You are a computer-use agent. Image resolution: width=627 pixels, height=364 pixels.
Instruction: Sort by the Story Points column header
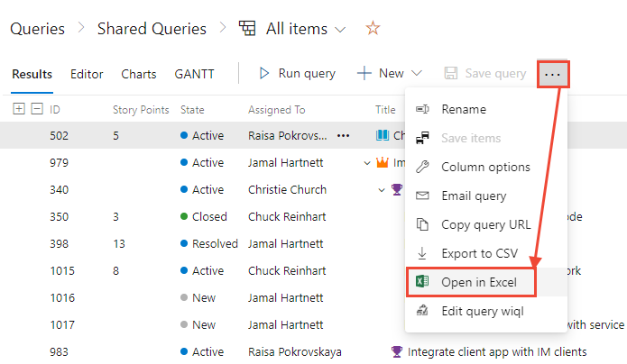tap(141, 110)
